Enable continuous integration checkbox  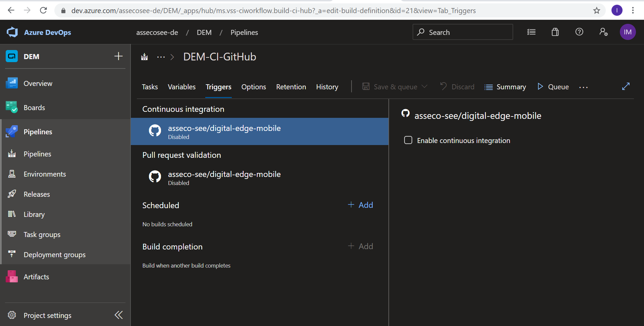coord(408,140)
